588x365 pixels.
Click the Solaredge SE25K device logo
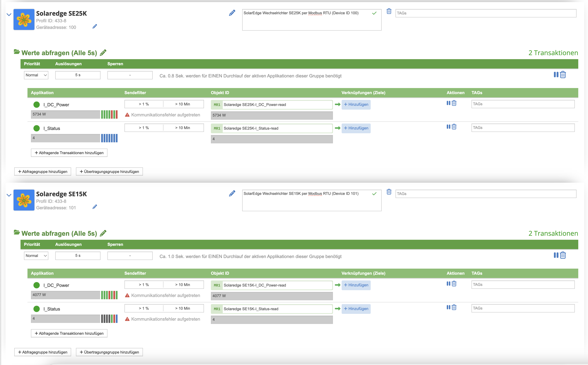24,19
